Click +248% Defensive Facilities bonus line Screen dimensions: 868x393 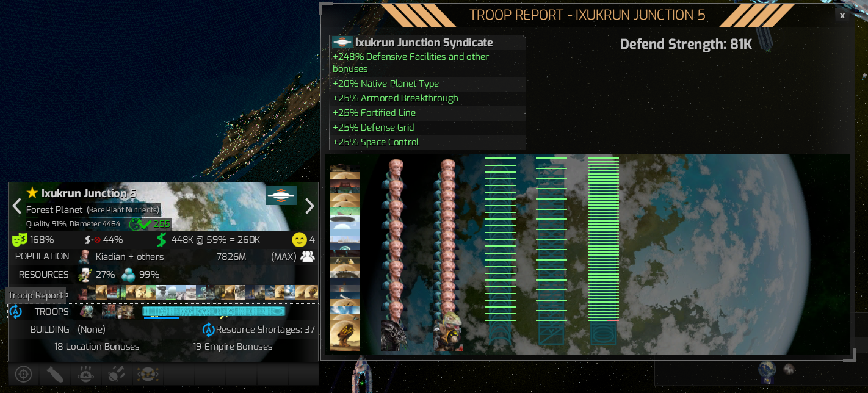click(x=428, y=63)
